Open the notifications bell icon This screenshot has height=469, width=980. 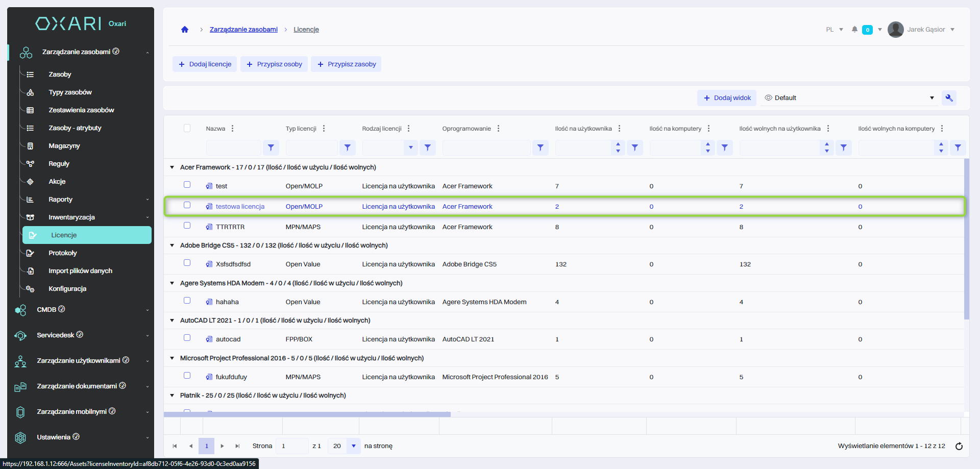point(854,30)
